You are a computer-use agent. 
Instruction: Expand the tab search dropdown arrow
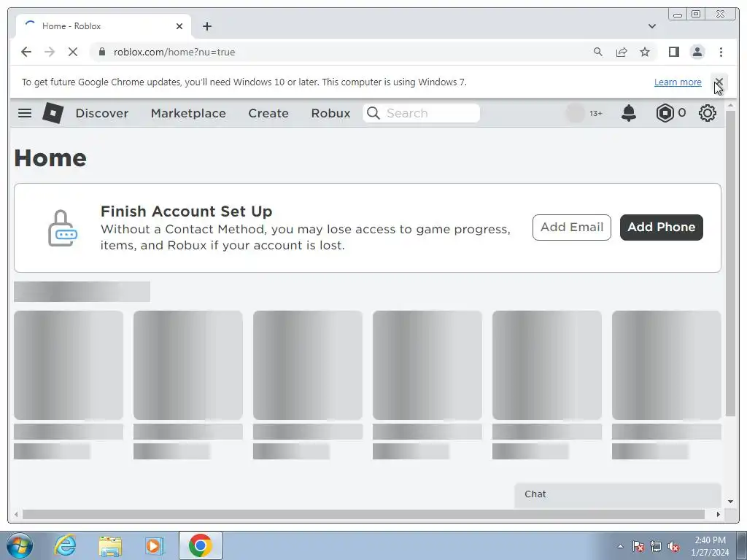click(x=652, y=26)
